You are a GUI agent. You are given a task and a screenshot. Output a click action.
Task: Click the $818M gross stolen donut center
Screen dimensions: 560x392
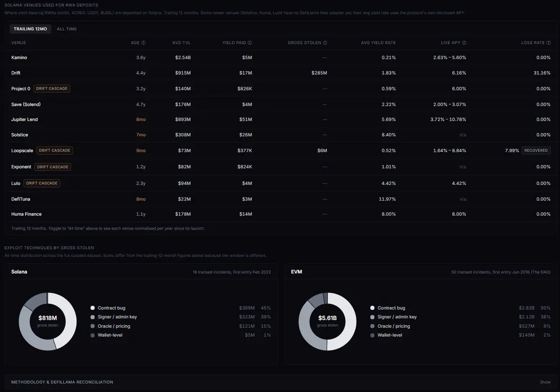coord(48,321)
